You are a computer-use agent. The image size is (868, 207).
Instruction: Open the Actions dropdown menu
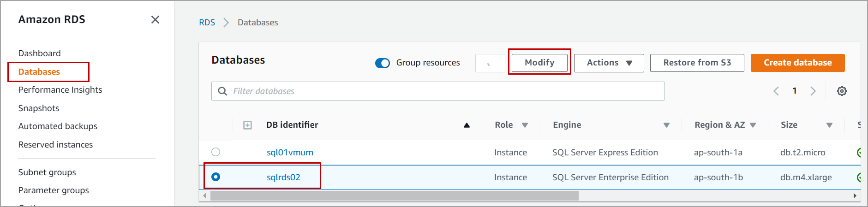(609, 63)
